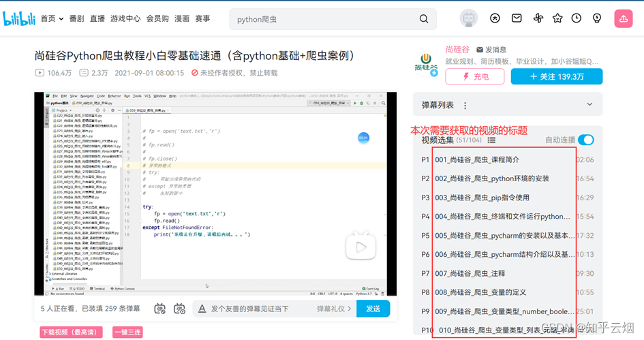The image size is (644, 340).
Task: Toggle the danmaku display icon
Action: pos(159,309)
